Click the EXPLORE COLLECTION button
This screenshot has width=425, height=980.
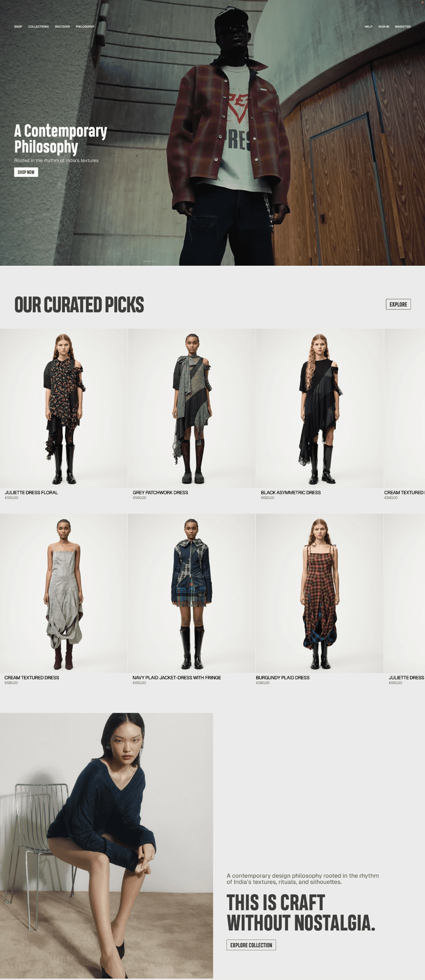pyautogui.click(x=251, y=945)
